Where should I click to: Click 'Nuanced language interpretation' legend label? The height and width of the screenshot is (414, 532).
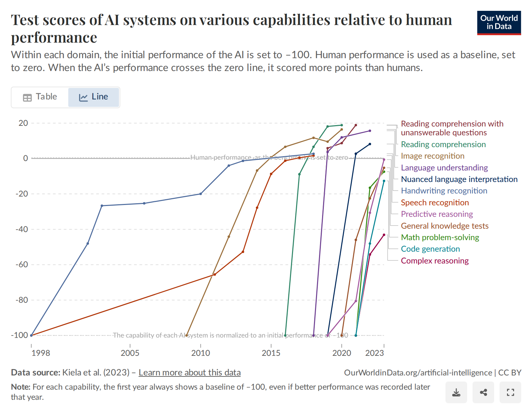click(x=459, y=179)
